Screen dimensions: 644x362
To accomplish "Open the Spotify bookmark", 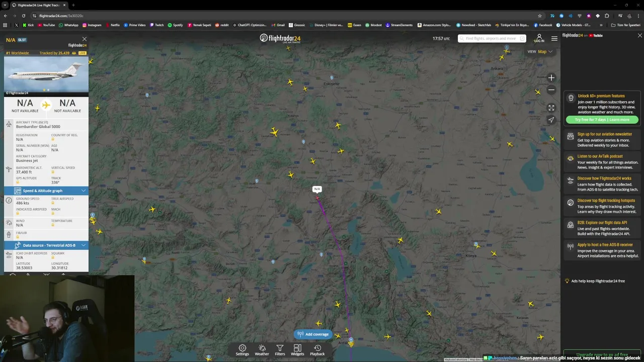I will coord(175,25).
